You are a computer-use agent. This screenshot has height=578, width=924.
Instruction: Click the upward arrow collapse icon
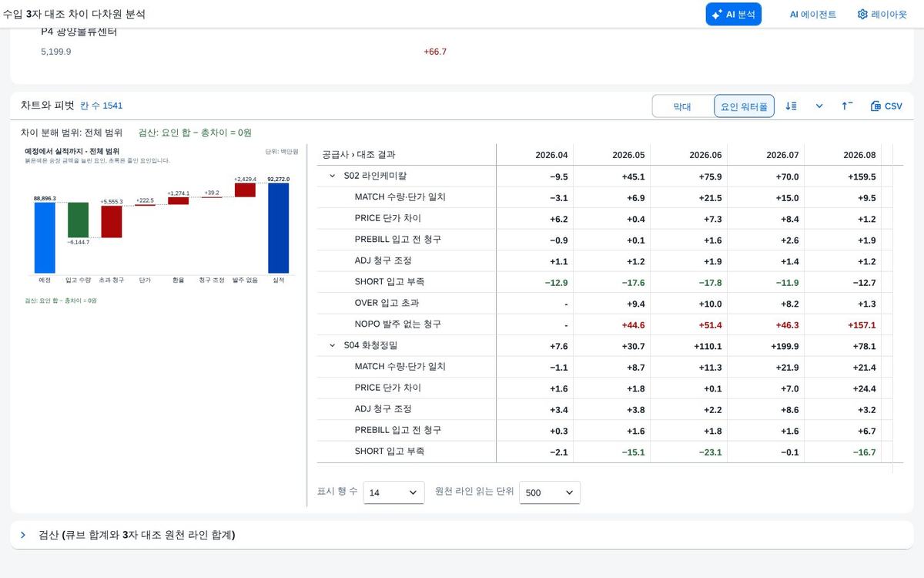(847, 106)
